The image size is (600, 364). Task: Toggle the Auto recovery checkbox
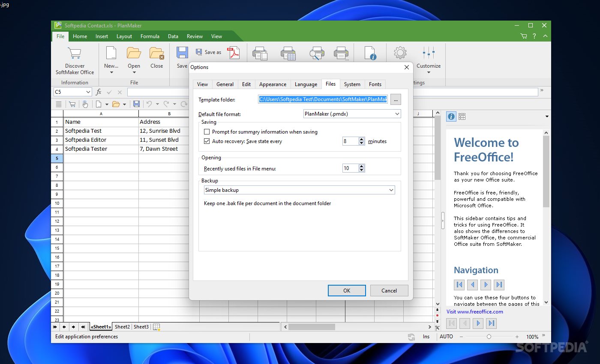click(207, 141)
